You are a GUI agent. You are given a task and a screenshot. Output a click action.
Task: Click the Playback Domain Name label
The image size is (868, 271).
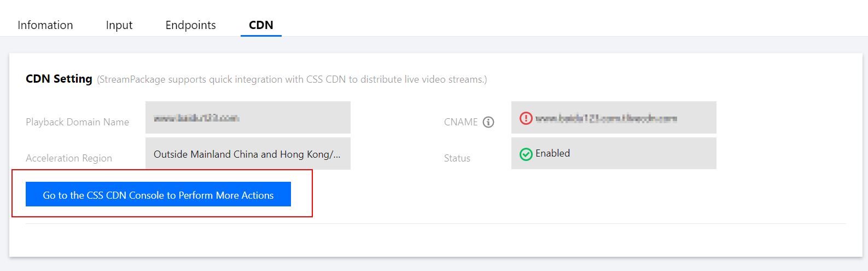(78, 122)
